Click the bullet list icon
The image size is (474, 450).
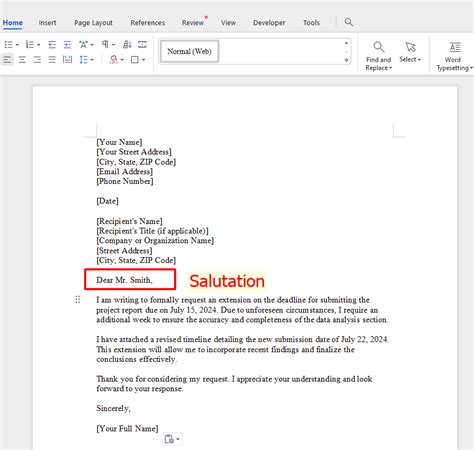9,44
